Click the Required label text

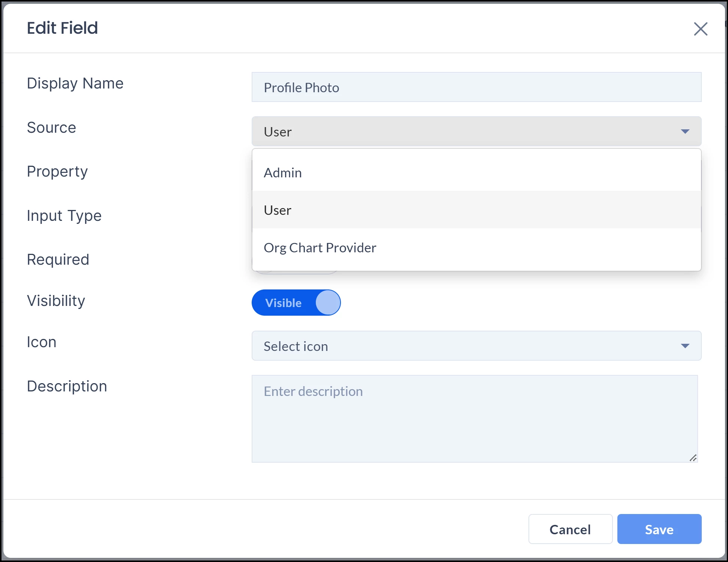pos(58,259)
